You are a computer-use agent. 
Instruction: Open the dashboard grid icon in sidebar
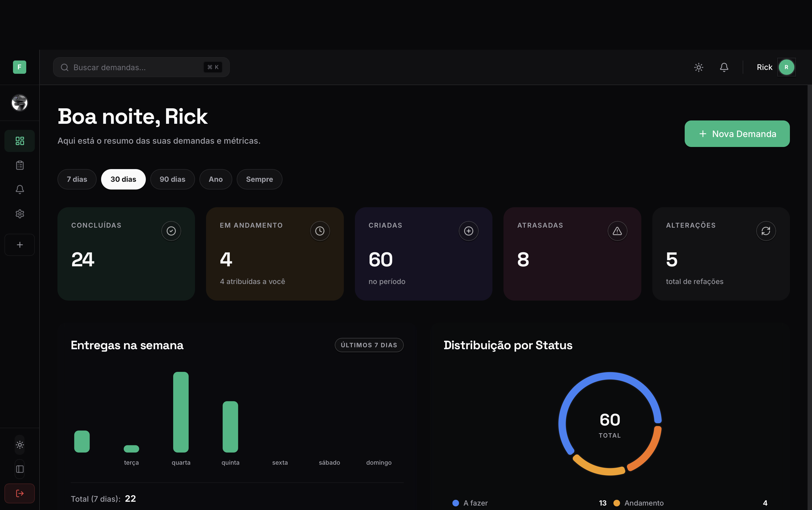pos(20,141)
